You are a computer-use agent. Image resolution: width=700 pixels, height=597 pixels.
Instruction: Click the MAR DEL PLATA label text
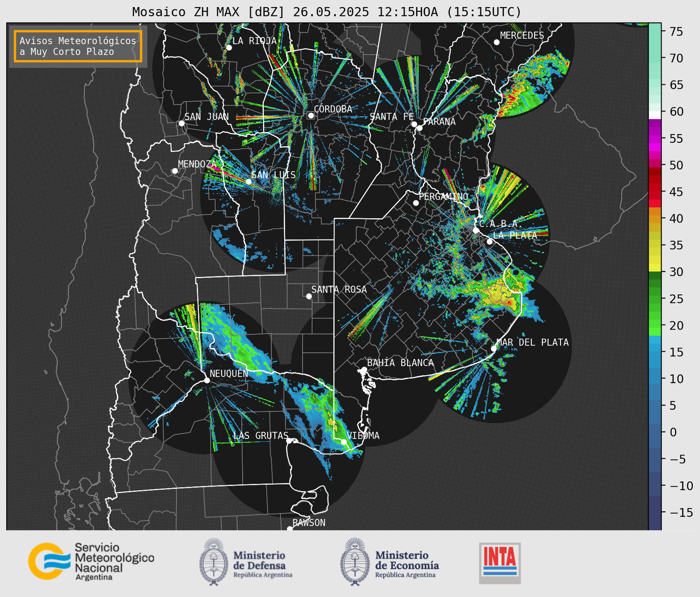(x=532, y=343)
